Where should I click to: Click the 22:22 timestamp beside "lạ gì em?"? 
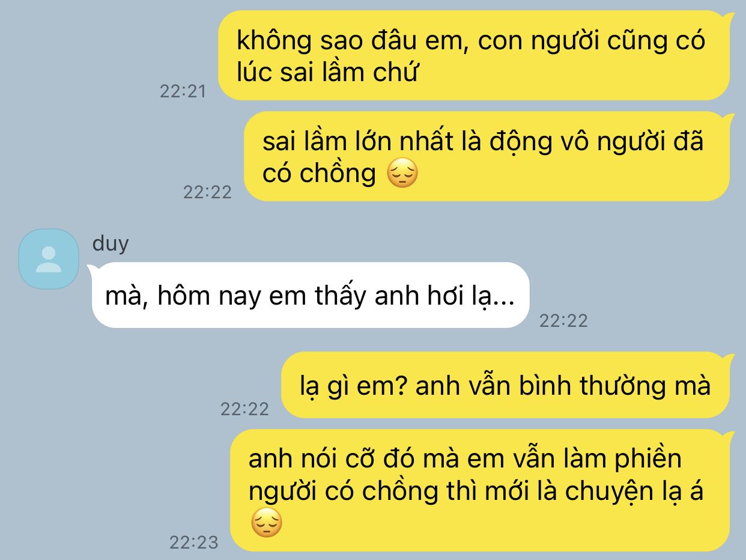244,409
